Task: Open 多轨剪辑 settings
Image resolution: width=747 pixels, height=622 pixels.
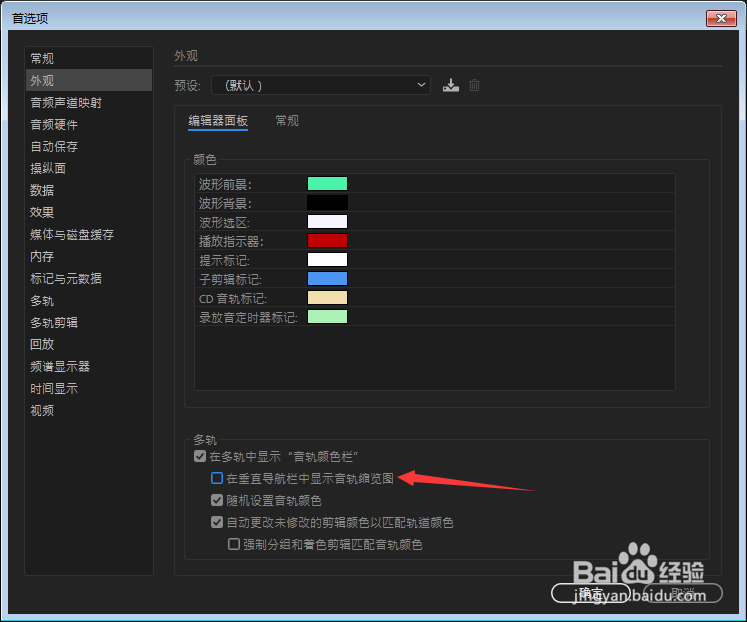Action: click(x=89, y=323)
